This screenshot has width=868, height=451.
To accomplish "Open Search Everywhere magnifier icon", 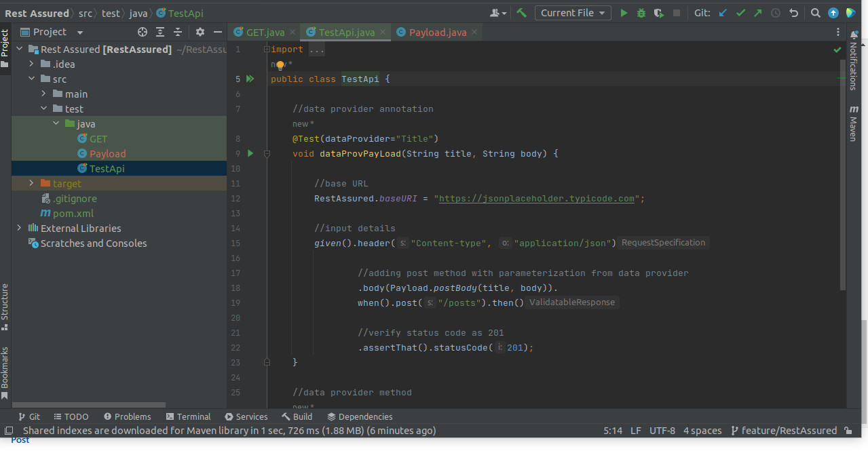I will tap(816, 13).
